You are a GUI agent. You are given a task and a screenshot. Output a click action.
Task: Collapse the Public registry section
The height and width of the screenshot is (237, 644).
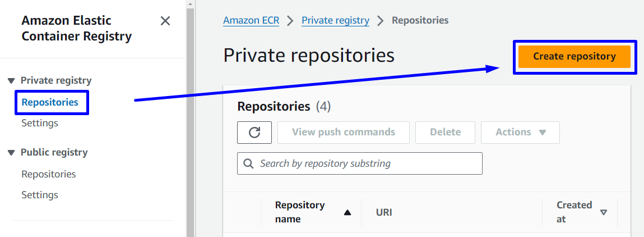[11, 153]
